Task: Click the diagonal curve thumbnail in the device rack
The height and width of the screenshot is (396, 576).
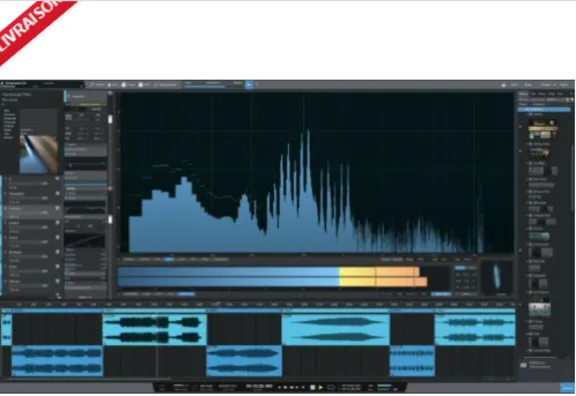Action: [x=85, y=240]
